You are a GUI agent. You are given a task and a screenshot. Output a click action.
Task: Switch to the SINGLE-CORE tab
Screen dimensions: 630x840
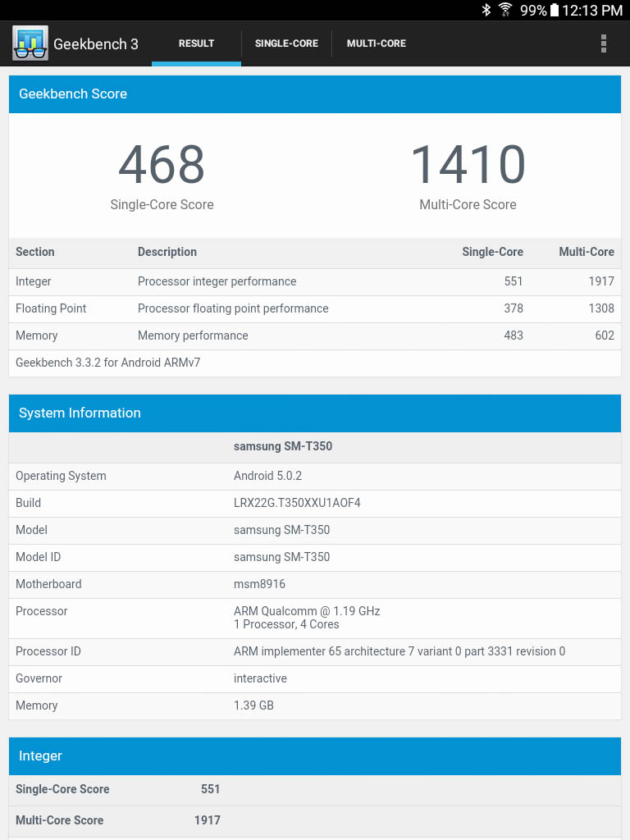coord(286,43)
